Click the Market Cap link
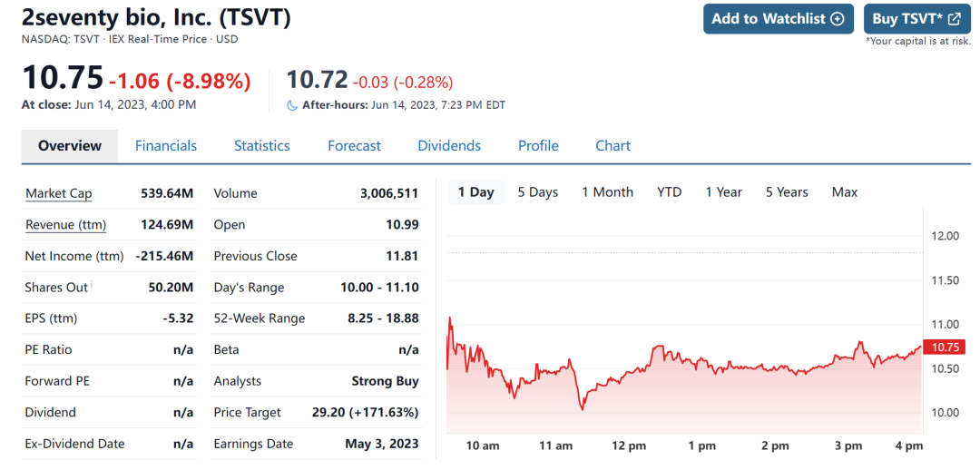Viewport: 980px width, 470px height. [x=59, y=193]
